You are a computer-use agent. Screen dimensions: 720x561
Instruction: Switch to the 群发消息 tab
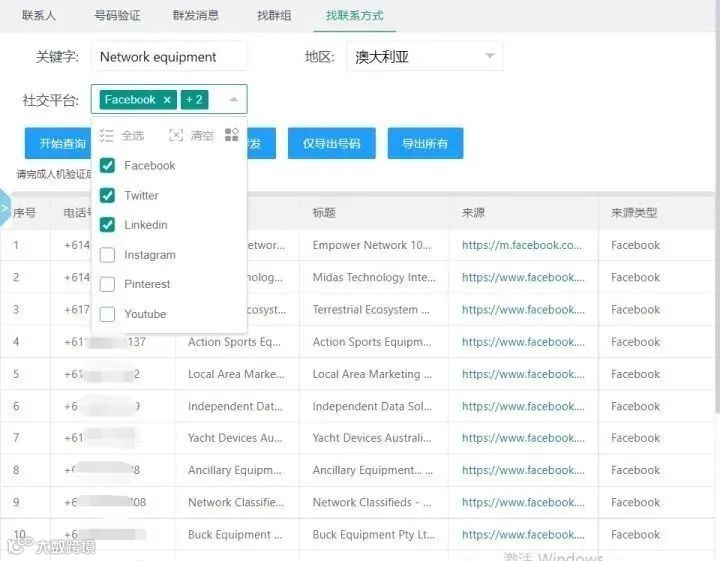click(x=196, y=16)
